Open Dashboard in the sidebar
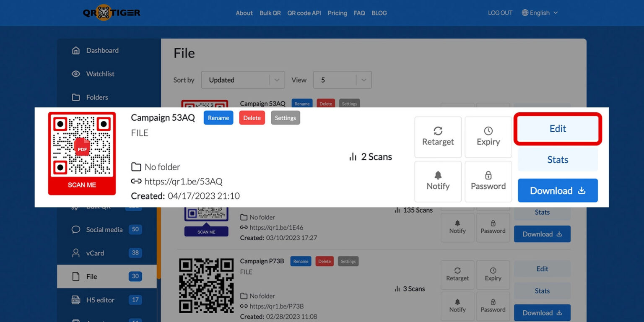The width and height of the screenshot is (644, 322). 107,50
